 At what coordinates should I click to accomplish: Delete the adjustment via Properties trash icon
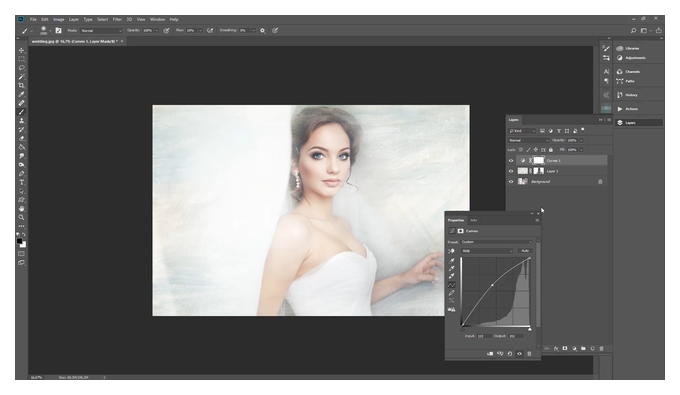coord(529,353)
